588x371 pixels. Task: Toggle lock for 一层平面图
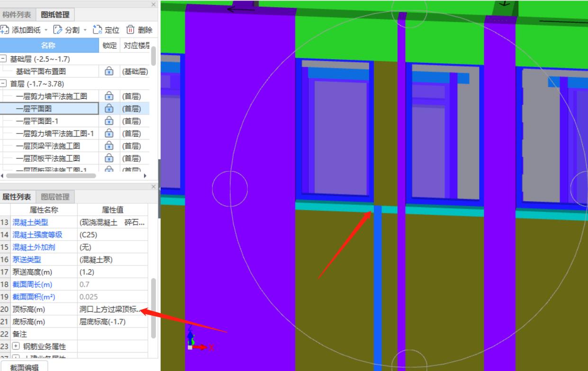109,108
